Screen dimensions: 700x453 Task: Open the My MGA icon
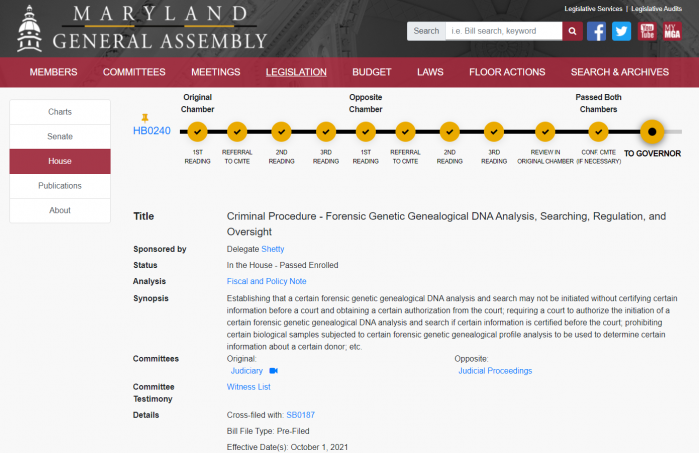(x=672, y=31)
